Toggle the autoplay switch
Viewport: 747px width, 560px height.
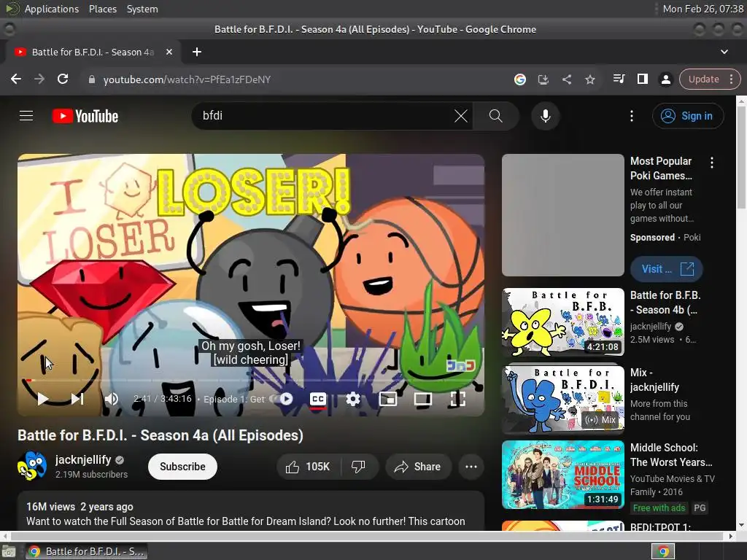282,399
